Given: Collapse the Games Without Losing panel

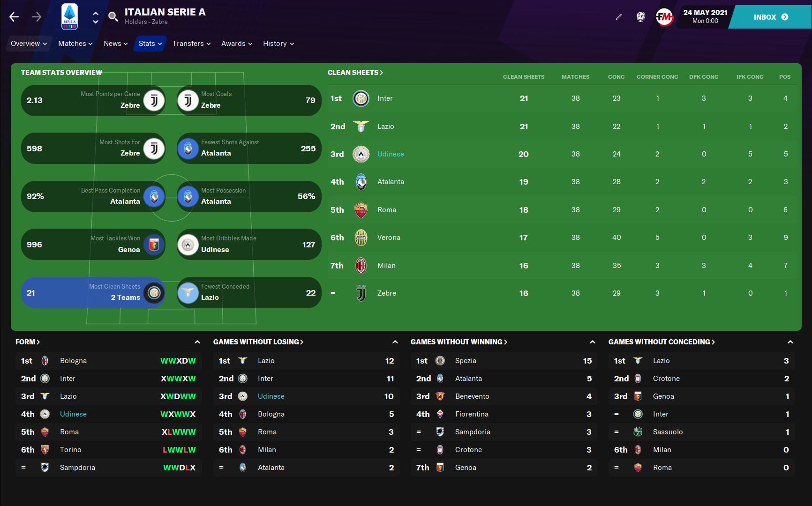Looking at the screenshot, I should coord(395,342).
